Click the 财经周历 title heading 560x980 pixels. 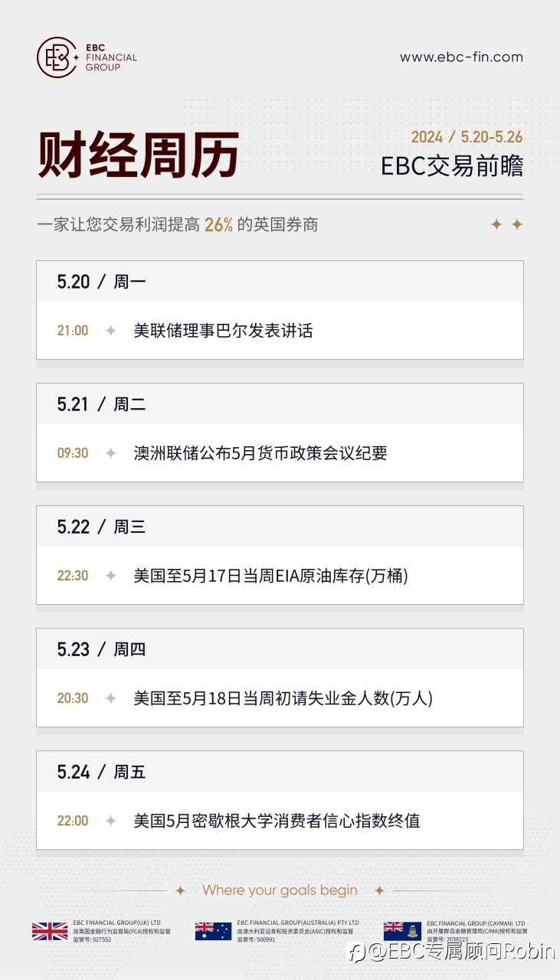[x=139, y=155]
